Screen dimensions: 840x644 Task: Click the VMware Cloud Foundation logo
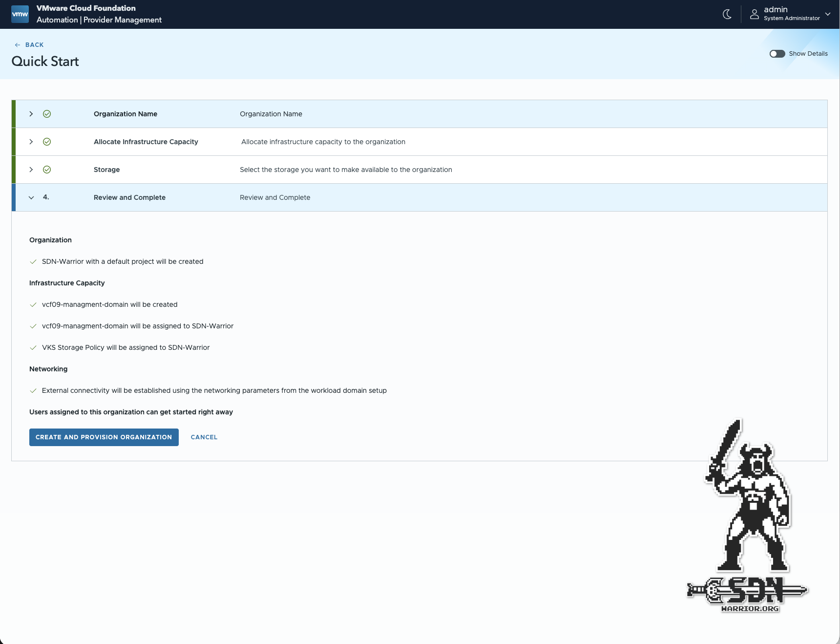coord(20,14)
